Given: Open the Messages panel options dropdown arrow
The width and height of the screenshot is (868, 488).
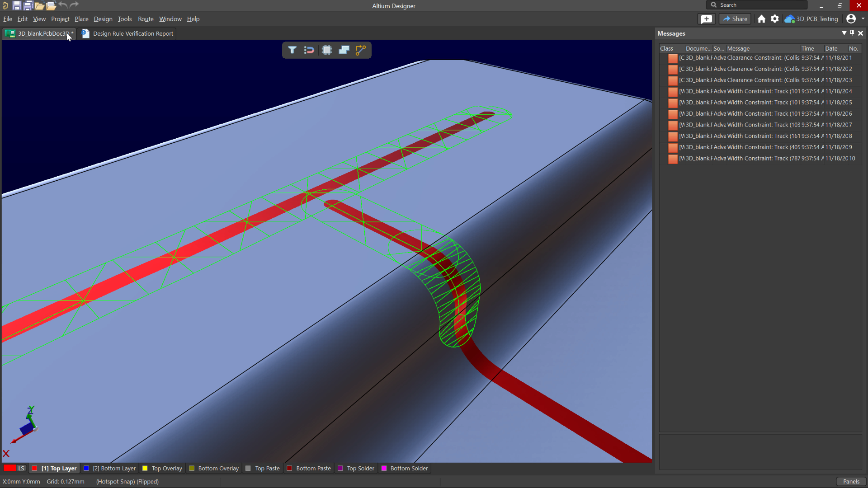Looking at the screenshot, I should 844,33.
